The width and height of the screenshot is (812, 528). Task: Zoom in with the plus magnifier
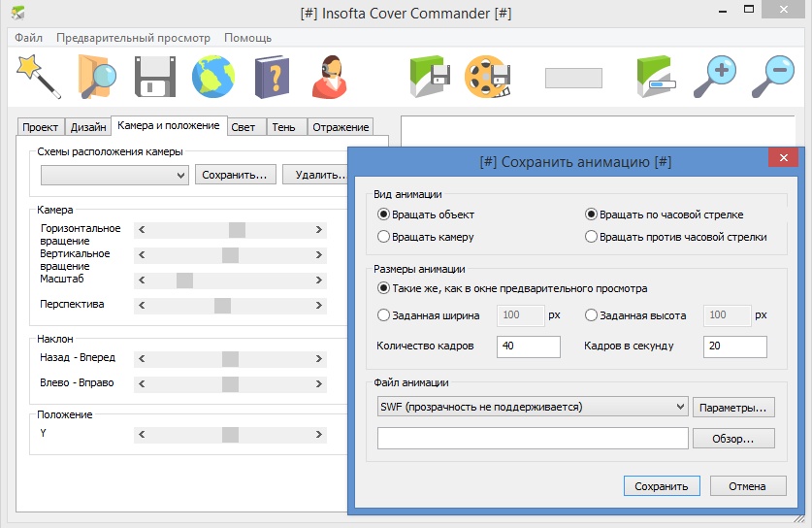pos(715,77)
